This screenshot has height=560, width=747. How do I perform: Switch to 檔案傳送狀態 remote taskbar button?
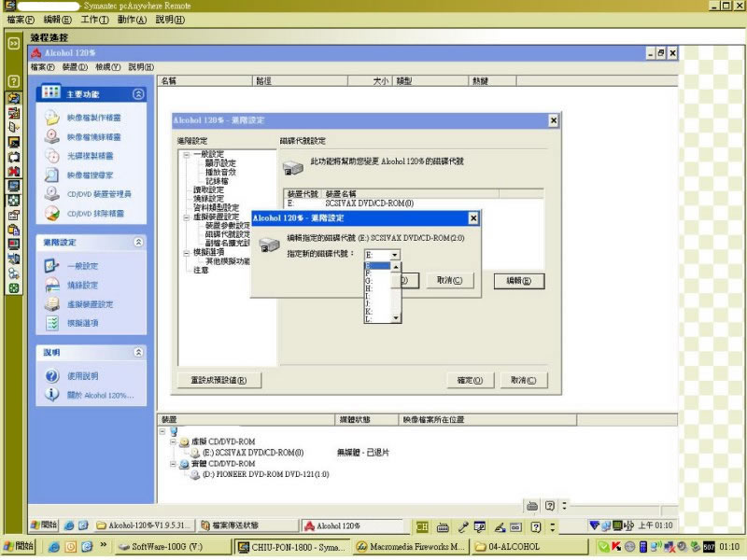point(247,525)
